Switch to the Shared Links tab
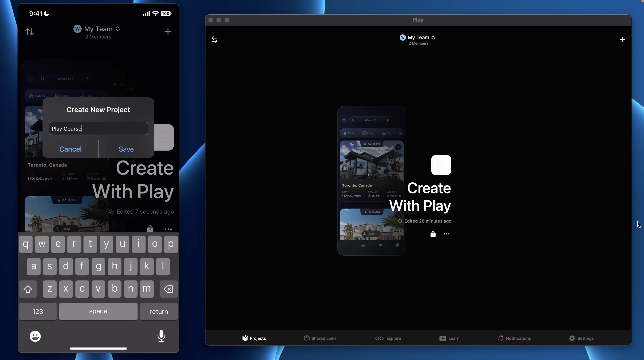 [x=320, y=338]
